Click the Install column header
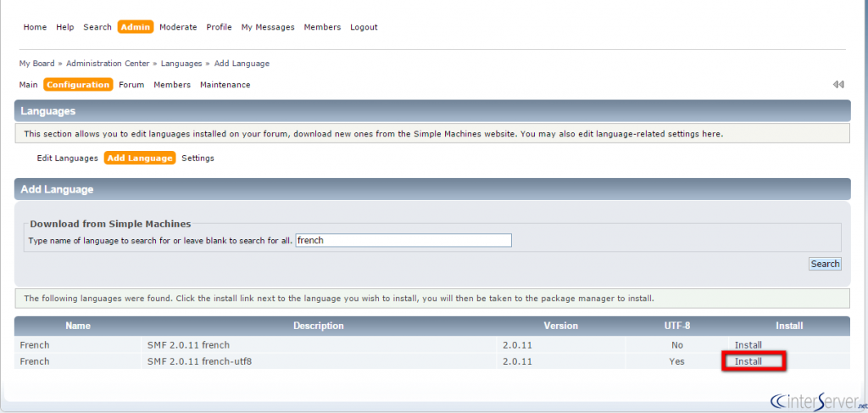The width and height of the screenshot is (868, 413). pos(789,326)
